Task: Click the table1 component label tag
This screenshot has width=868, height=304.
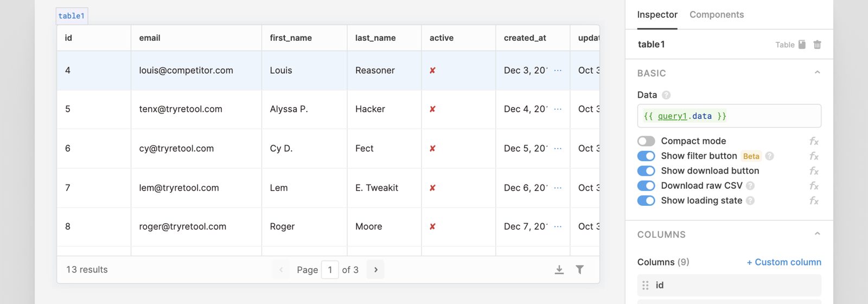Action: [x=72, y=16]
